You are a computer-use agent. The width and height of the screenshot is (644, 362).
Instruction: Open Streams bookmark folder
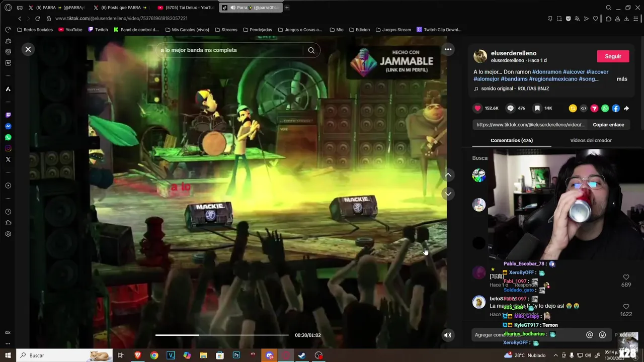pos(226,30)
